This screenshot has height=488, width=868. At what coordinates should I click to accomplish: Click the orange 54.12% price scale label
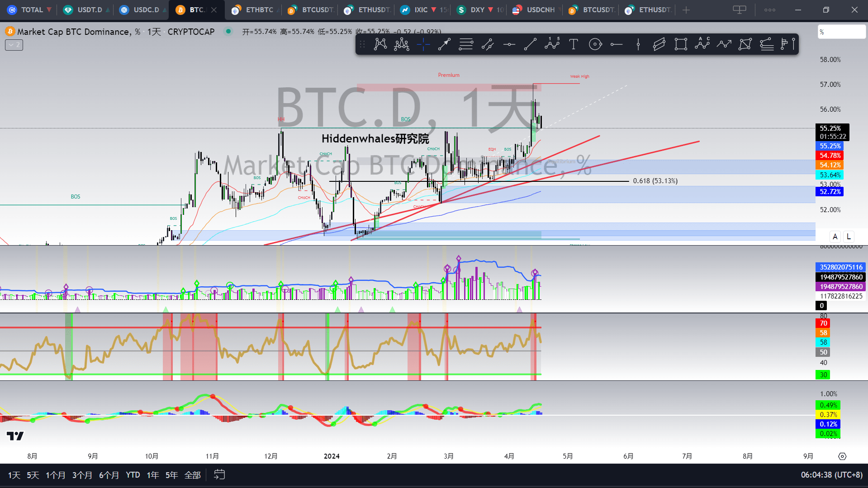pyautogui.click(x=830, y=165)
